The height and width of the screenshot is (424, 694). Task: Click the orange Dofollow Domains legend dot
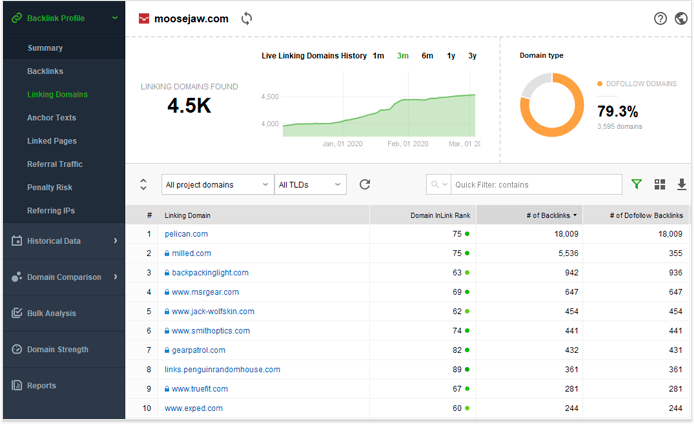tap(600, 84)
